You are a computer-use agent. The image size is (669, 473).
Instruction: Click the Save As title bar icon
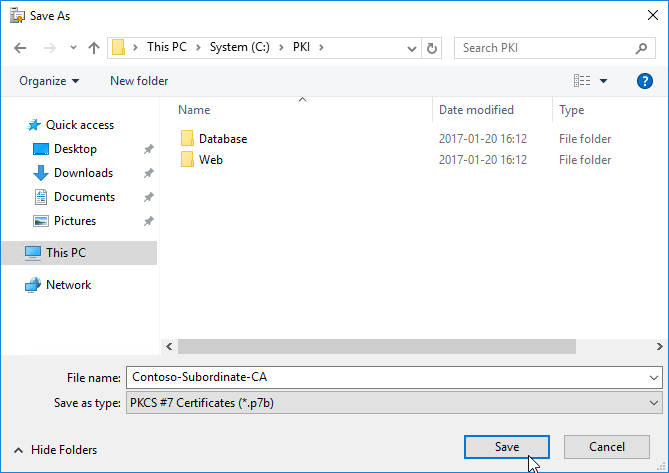pyautogui.click(x=17, y=16)
